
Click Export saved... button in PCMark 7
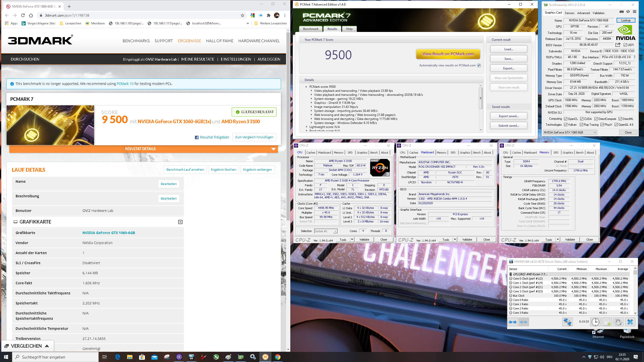pos(509,116)
